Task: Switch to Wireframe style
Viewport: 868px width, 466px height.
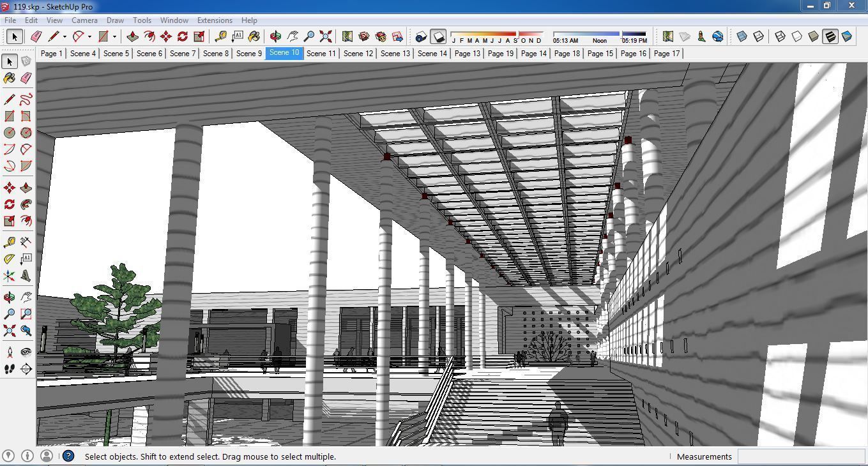Action: pyautogui.click(x=780, y=36)
